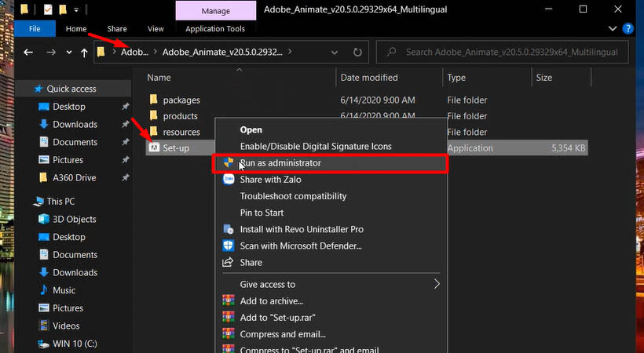Expand the Give access to submenu

coord(437,284)
